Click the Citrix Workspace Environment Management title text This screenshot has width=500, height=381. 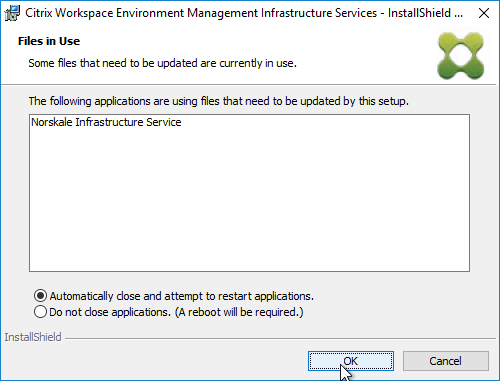tap(244, 13)
